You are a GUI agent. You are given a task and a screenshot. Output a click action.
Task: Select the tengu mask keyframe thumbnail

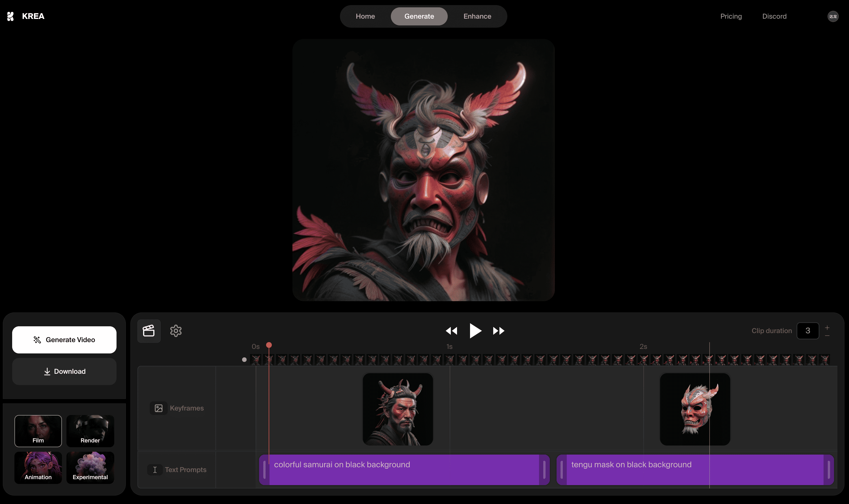tap(695, 409)
